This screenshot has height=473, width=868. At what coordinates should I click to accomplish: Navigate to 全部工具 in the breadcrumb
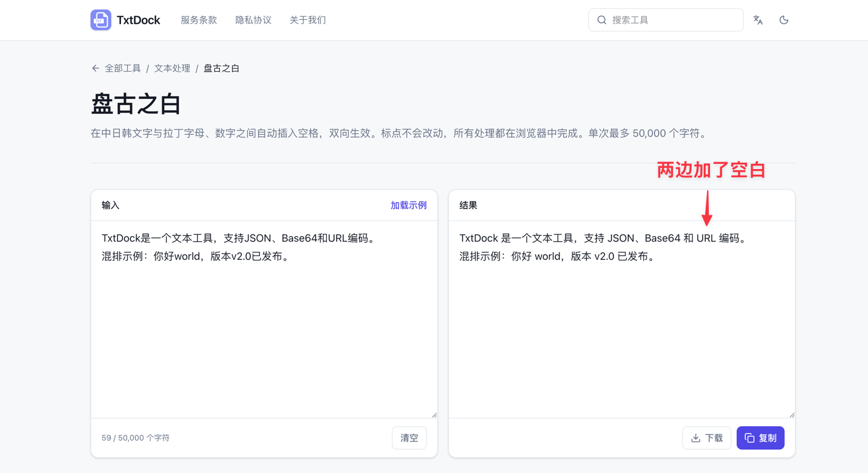pos(123,68)
